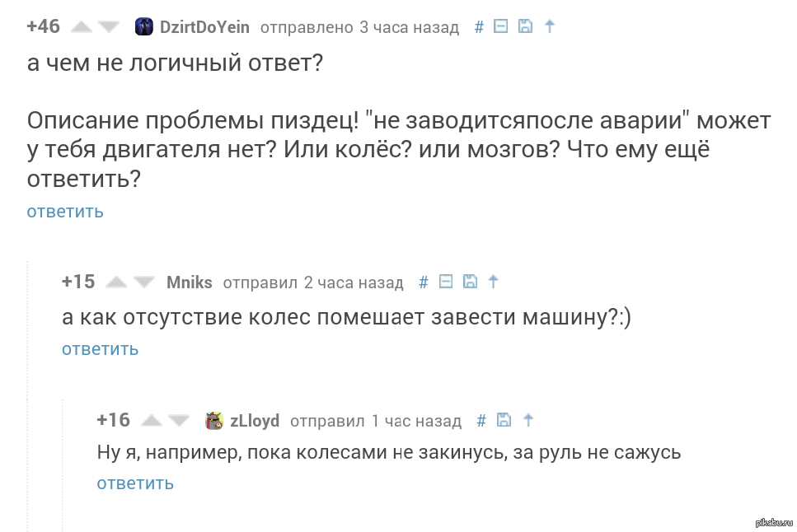The width and height of the screenshot is (797, 532).
Task: Downvote the Mniks comment
Action: click(x=144, y=282)
